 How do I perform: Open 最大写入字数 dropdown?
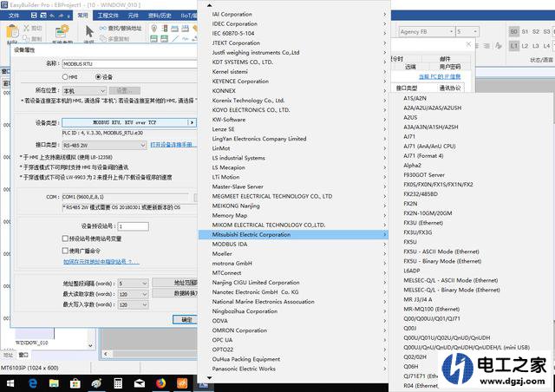pos(133,304)
